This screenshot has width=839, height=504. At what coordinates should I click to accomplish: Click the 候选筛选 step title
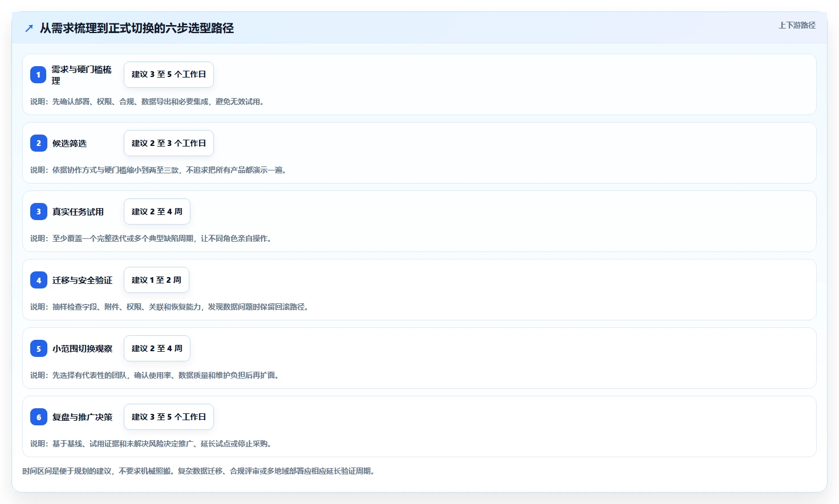tap(70, 143)
